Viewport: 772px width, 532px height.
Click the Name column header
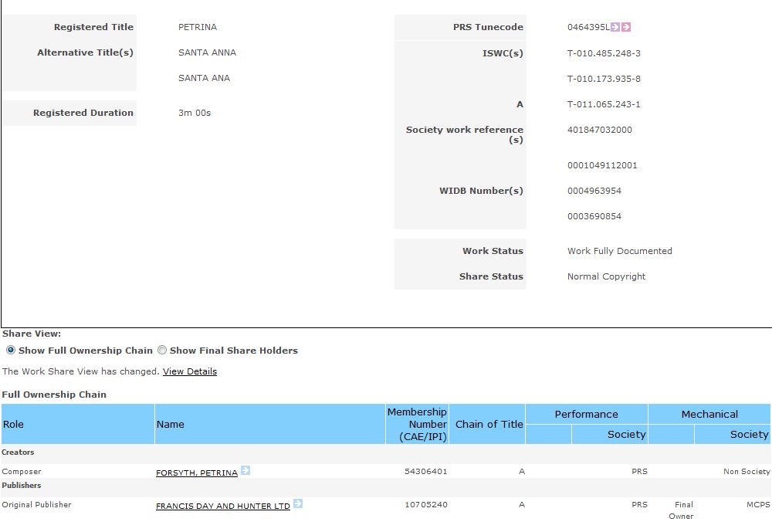coord(170,424)
